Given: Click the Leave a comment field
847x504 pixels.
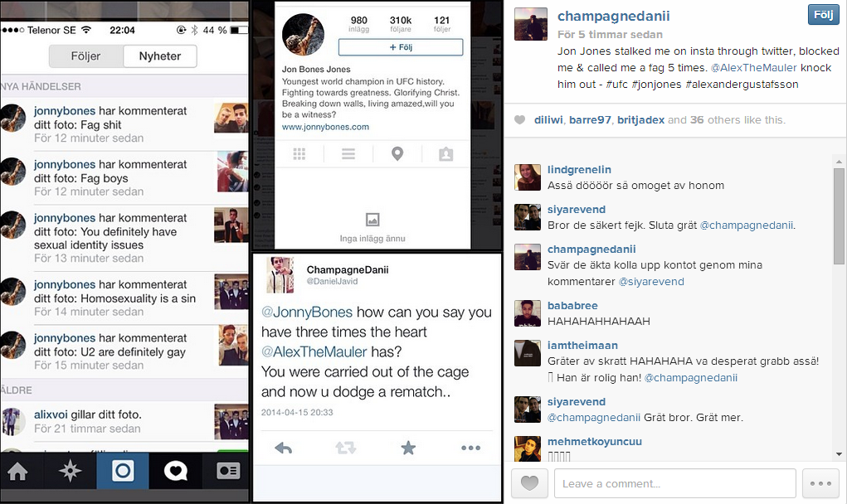Looking at the screenshot, I should coord(674,483).
